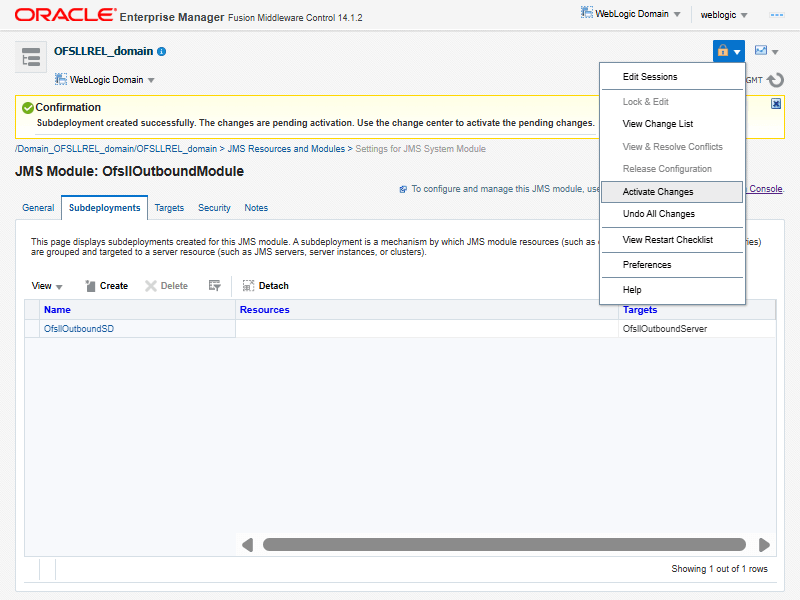
Task: Select the OfsllOutboundSD row selector cell
Action: pyautogui.click(x=32, y=329)
